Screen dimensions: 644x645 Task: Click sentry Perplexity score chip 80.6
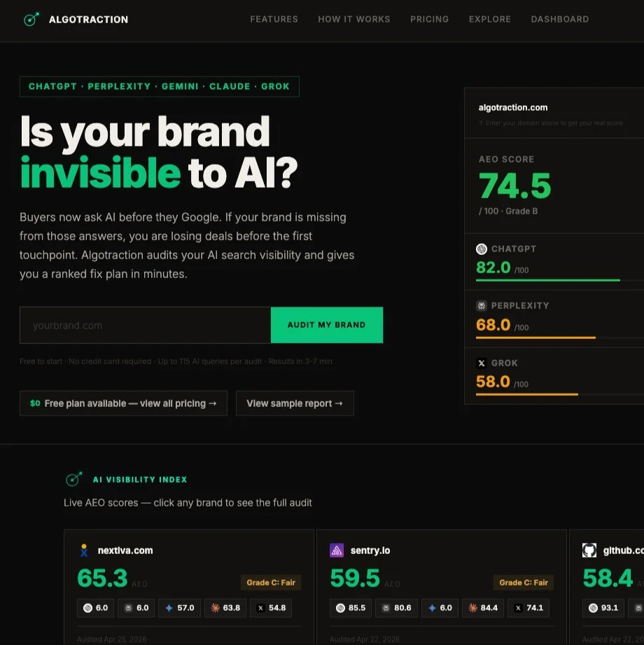pos(396,608)
